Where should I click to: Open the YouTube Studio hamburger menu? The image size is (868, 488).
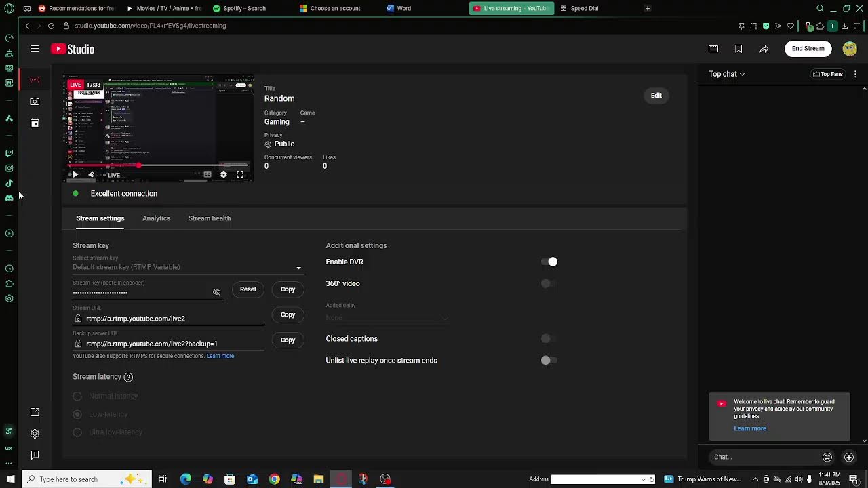pos(35,49)
